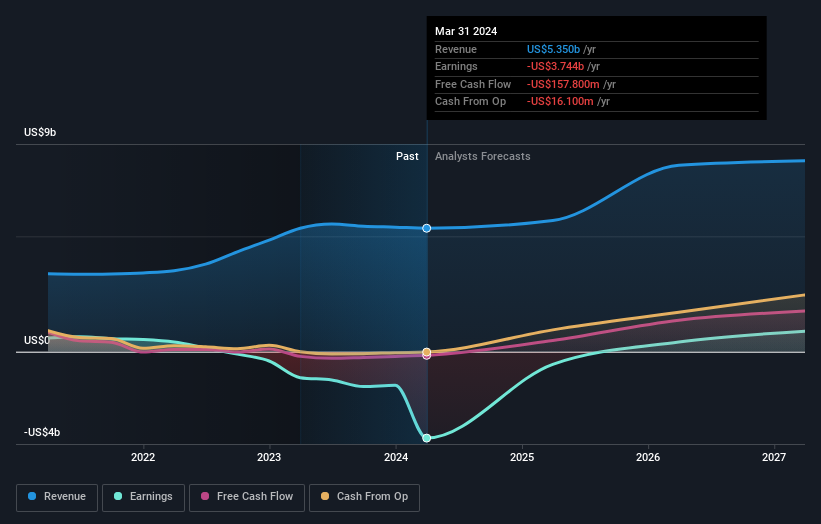Click the Cash From Op label in tooltip

coord(471,102)
